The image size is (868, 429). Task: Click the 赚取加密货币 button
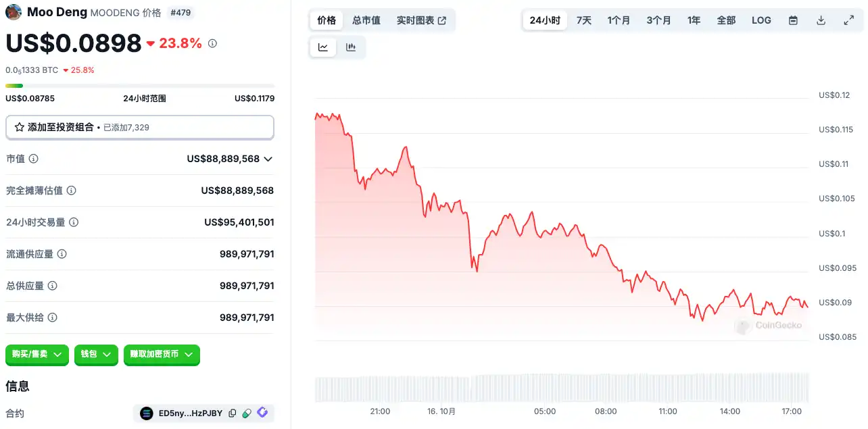(x=162, y=354)
